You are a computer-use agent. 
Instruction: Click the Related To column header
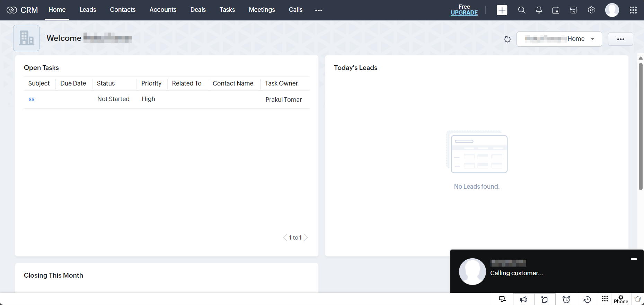(x=187, y=83)
